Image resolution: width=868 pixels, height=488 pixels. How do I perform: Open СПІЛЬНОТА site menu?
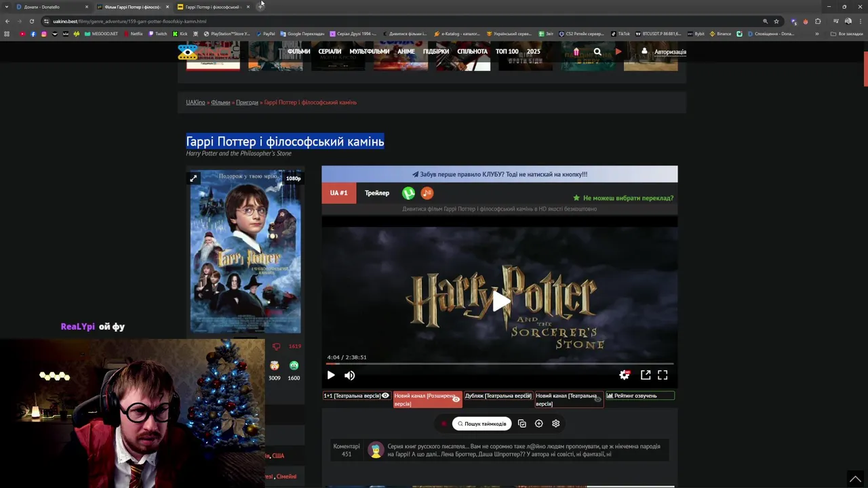473,52
